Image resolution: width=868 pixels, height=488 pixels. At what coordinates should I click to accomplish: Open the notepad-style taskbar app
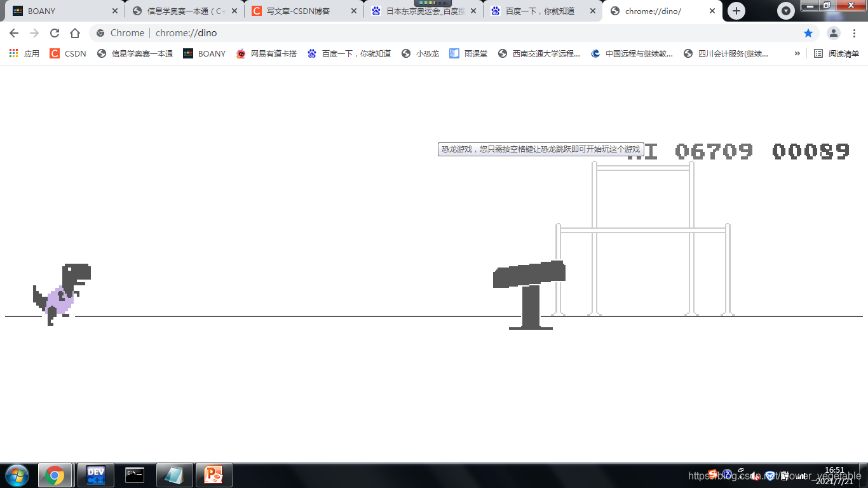click(x=173, y=475)
